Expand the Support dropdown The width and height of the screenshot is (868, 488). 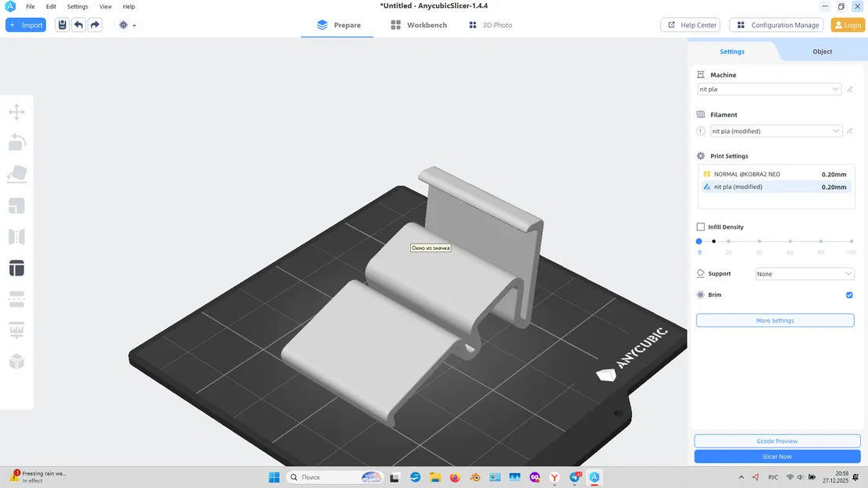click(805, 274)
